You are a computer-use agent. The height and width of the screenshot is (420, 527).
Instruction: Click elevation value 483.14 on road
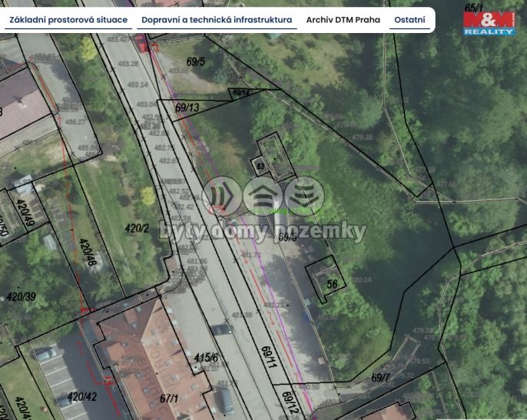138,84
